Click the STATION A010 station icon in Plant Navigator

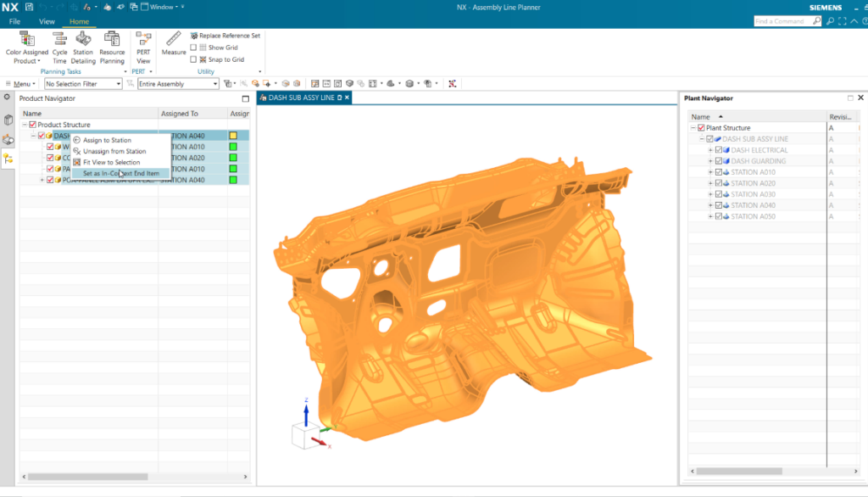[x=726, y=172]
